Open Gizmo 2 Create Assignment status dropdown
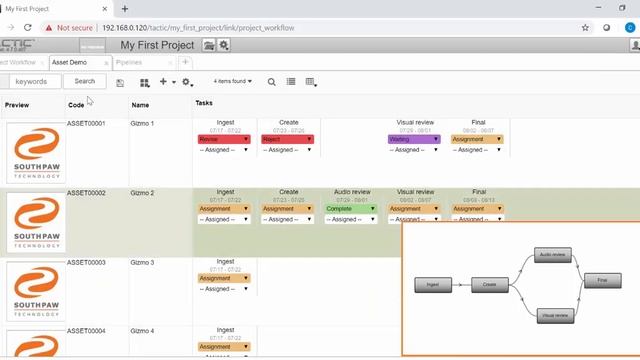The width and height of the screenshot is (640, 360). click(x=287, y=209)
